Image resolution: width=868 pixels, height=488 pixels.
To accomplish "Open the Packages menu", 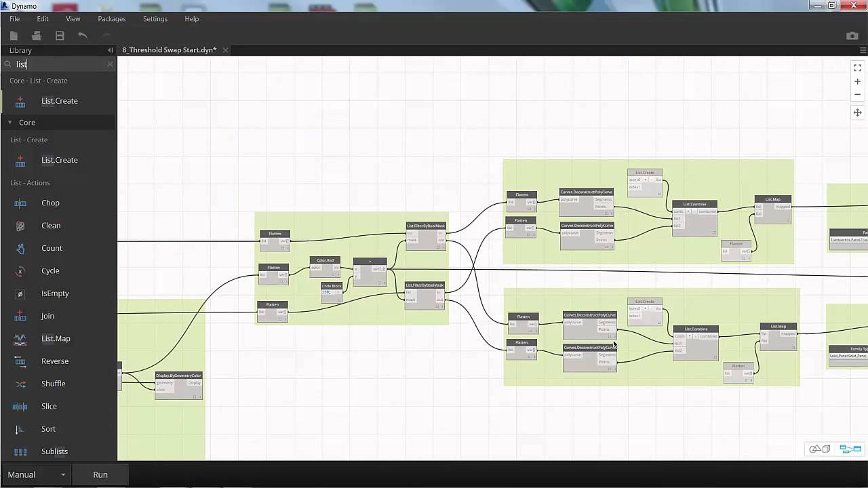I will point(112,19).
